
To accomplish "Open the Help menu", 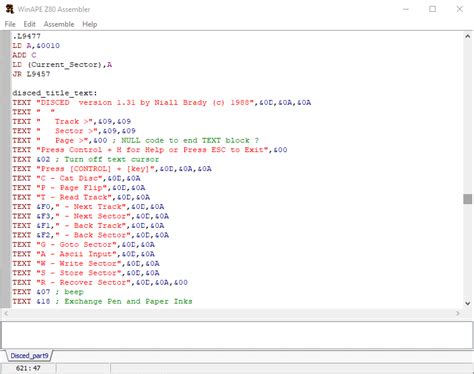I will (x=90, y=24).
